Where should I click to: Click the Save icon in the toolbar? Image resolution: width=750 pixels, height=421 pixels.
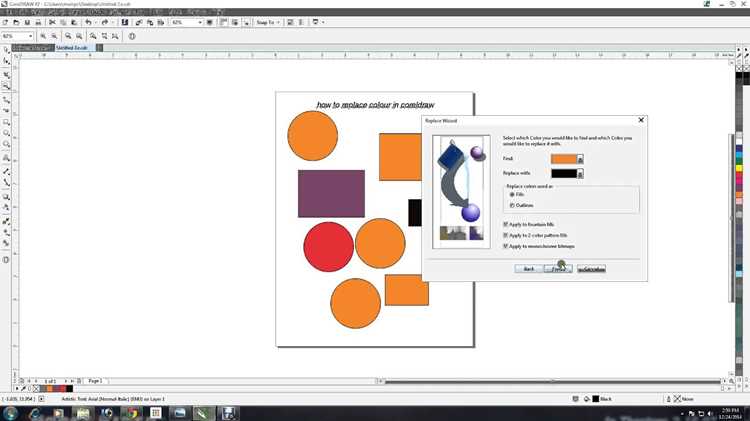[x=27, y=22]
